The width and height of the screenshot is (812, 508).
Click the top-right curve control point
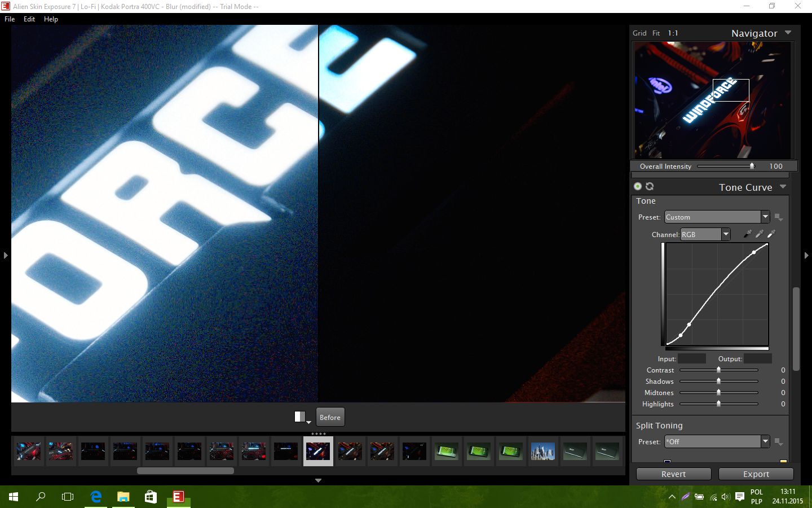754,252
